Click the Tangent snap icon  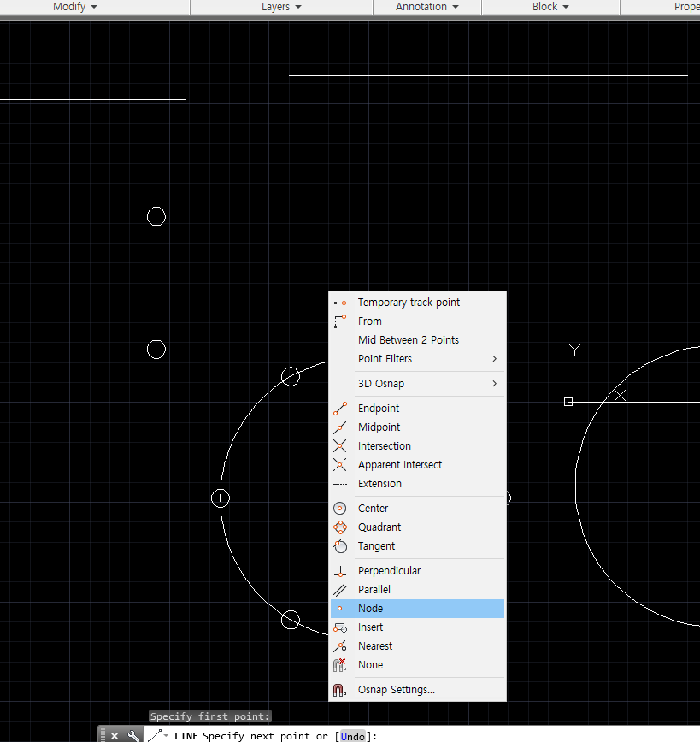click(x=340, y=546)
